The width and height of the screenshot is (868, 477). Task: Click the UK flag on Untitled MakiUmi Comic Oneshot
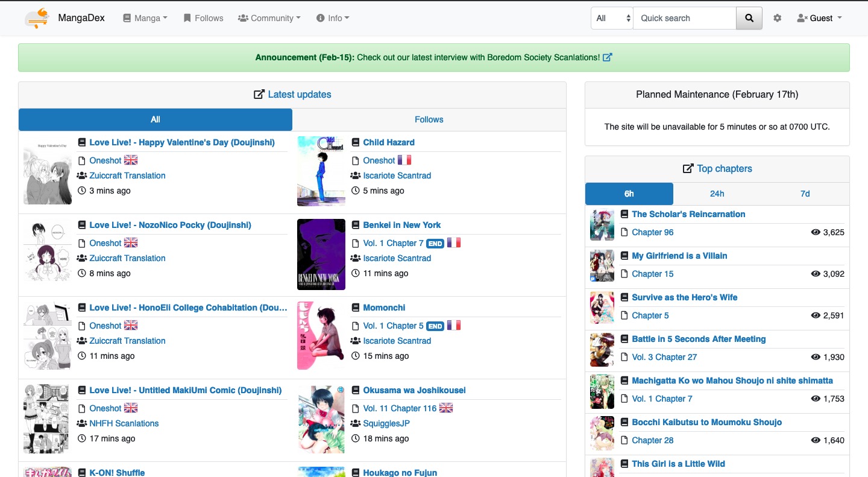[x=131, y=408]
